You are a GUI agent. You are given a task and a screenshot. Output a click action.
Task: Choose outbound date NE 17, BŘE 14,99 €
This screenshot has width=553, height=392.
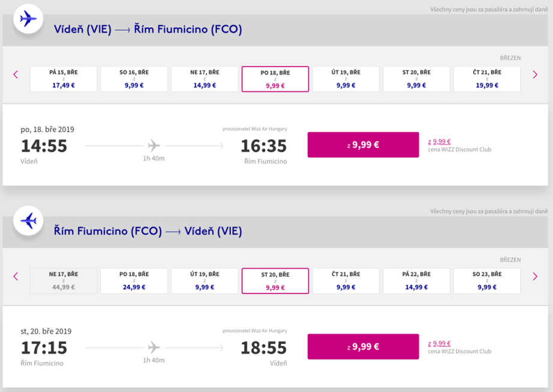tap(204, 79)
